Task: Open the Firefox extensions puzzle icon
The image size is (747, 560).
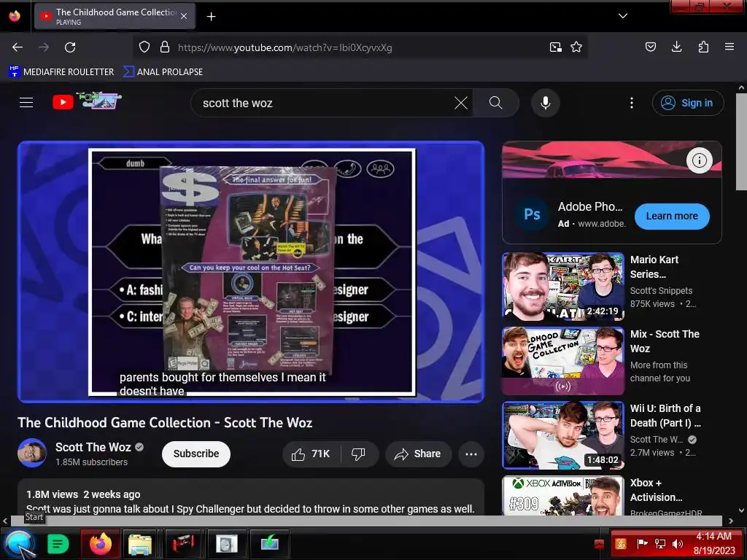Action: click(x=703, y=47)
